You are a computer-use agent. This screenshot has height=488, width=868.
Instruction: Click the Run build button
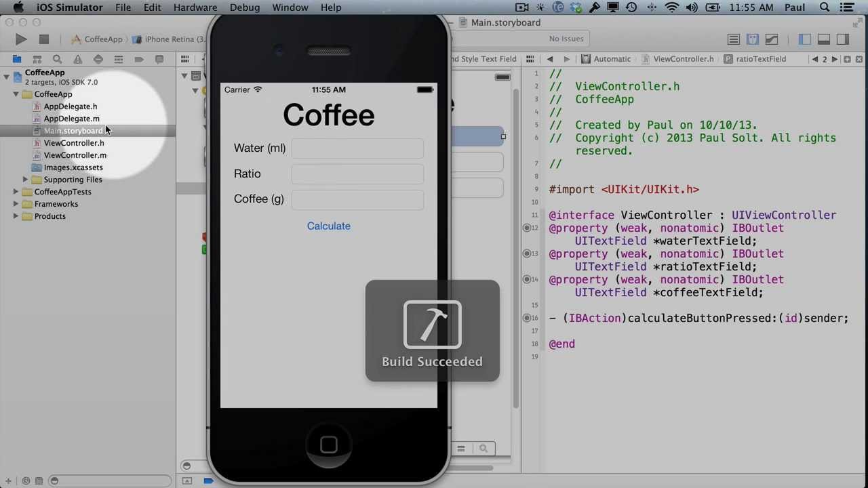tap(21, 39)
